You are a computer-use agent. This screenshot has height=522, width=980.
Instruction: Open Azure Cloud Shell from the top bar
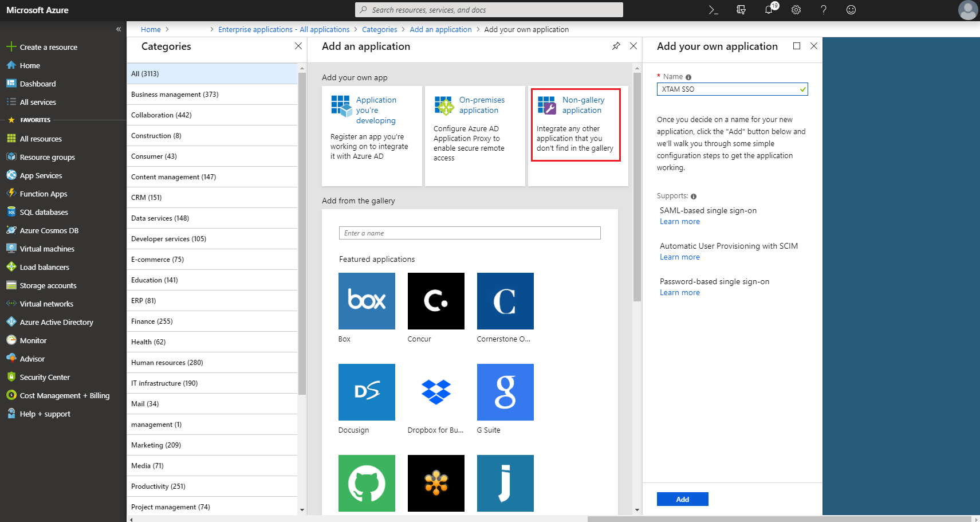point(712,10)
